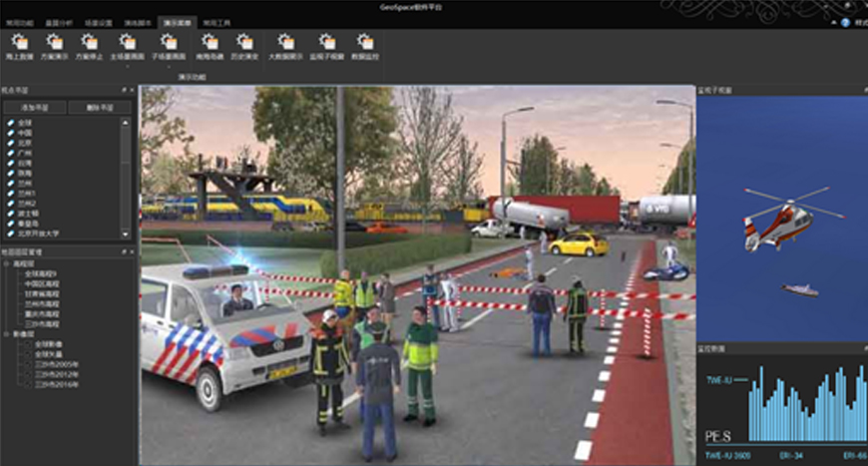This screenshot has width=868, height=466.
Task: Open the 子场景画面 tool
Action: click(x=168, y=46)
